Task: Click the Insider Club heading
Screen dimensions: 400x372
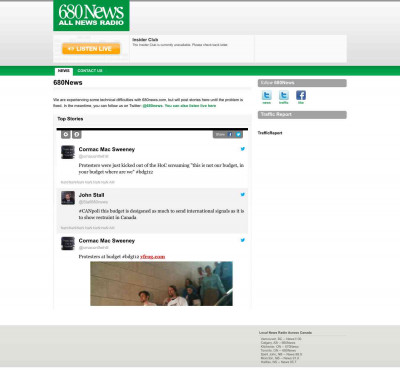Action: point(145,39)
